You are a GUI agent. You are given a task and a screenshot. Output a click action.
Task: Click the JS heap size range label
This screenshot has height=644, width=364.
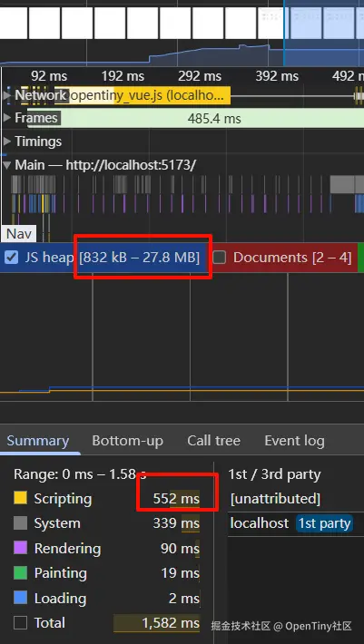click(139, 258)
